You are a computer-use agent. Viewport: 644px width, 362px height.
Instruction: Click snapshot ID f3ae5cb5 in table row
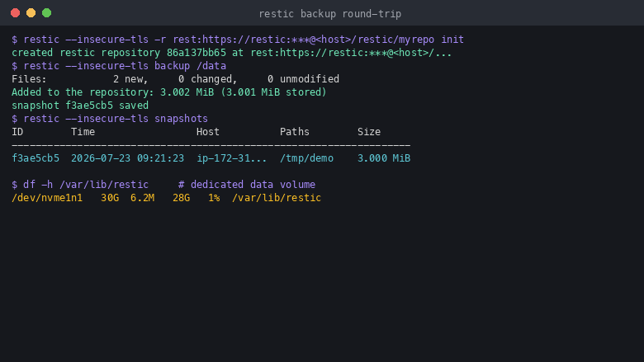pos(36,158)
